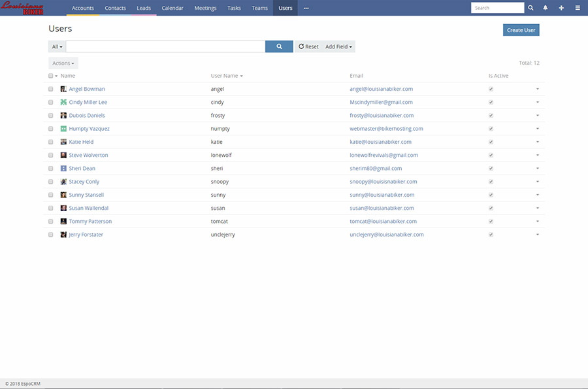Screen dimensions: 588x389
Task: Expand the Add Field dropdown
Action: pyautogui.click(x=338, y=46)
